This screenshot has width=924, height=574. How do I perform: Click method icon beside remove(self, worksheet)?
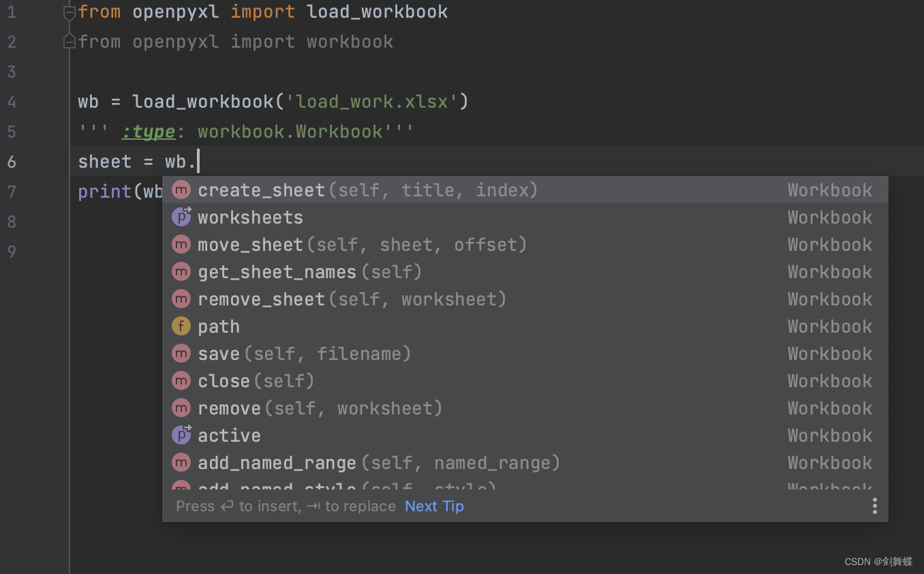coord(181,408)
